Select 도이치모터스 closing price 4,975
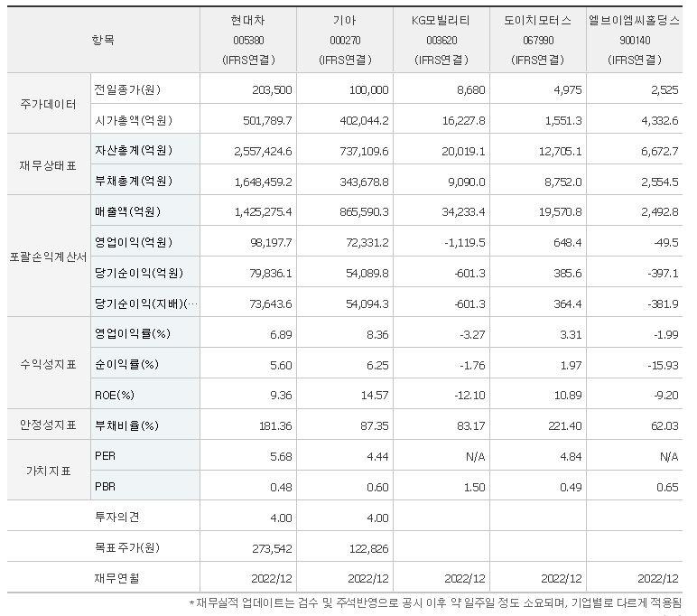Screen dimensions: 697x616 tap(568, 90)
